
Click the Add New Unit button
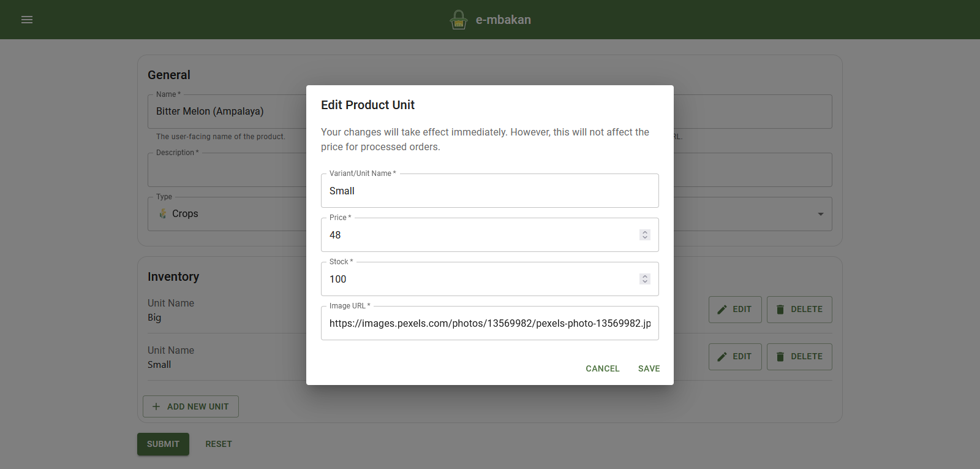pyautogui.click(x=190, y=406)
